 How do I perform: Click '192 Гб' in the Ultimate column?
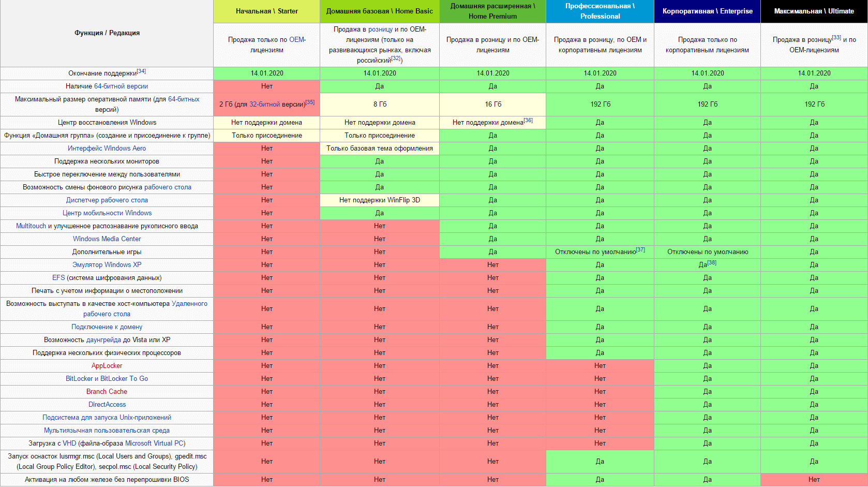click(x=814, y=104)
